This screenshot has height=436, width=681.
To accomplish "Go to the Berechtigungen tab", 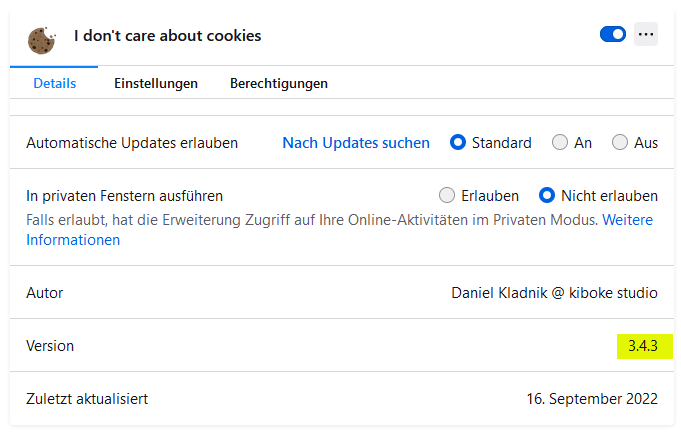I will (279, 83).
